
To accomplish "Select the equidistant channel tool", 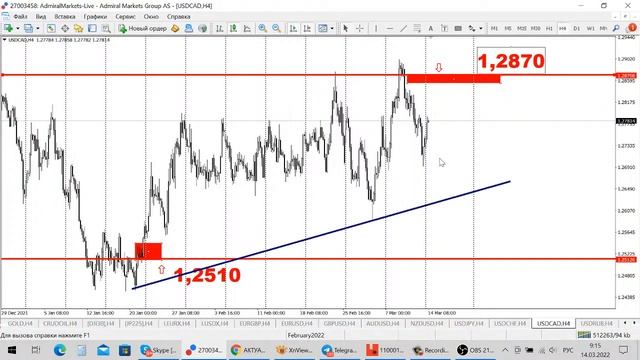I will pyautogui.click(x=417, y=28).
